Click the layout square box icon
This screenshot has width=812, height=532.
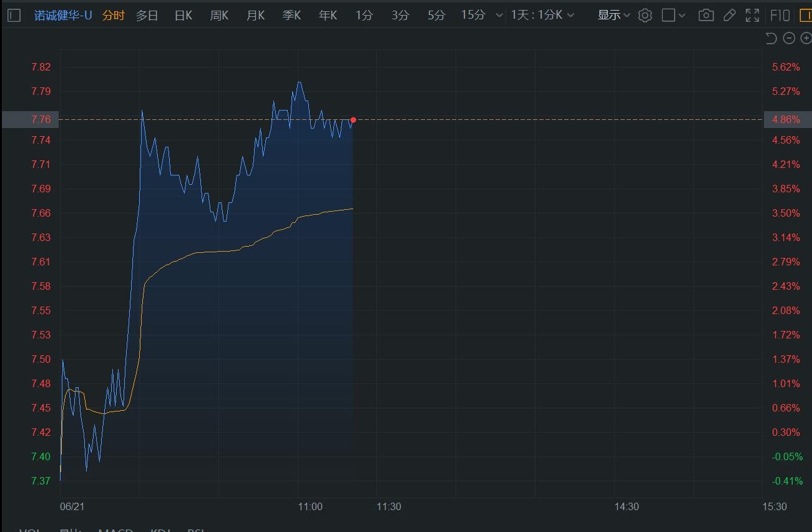(x=668, y=16)
